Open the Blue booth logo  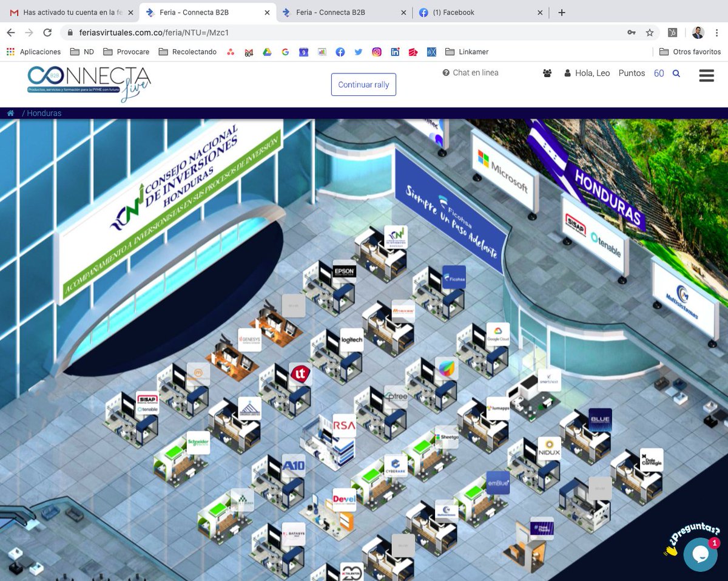(x=600, y=420)
